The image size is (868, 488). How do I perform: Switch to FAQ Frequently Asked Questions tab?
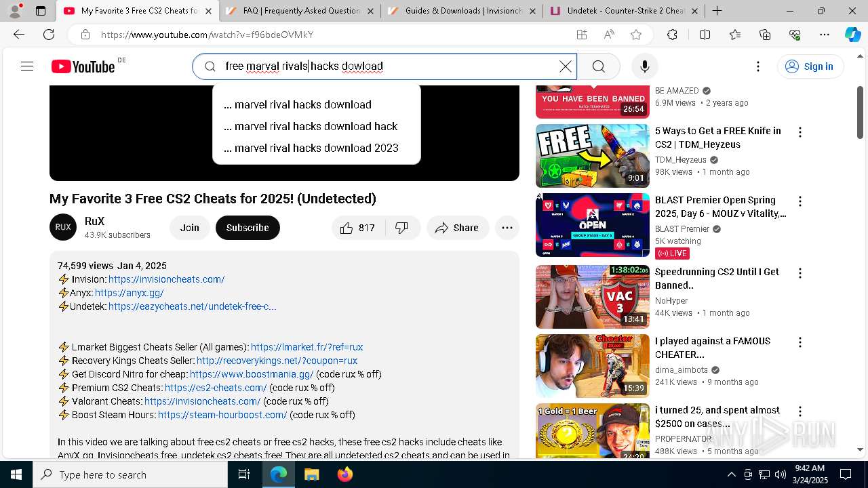(x=299, y=11)
